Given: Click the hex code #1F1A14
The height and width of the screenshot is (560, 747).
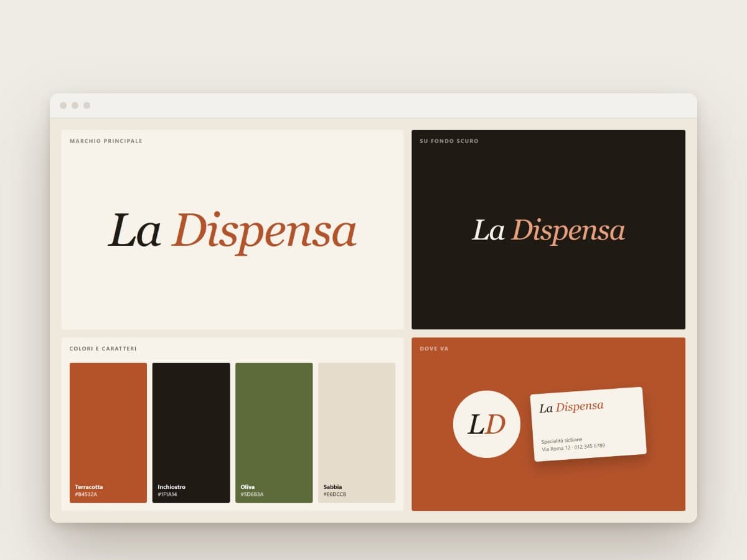Looking at the screenshot, I should 167,495.
